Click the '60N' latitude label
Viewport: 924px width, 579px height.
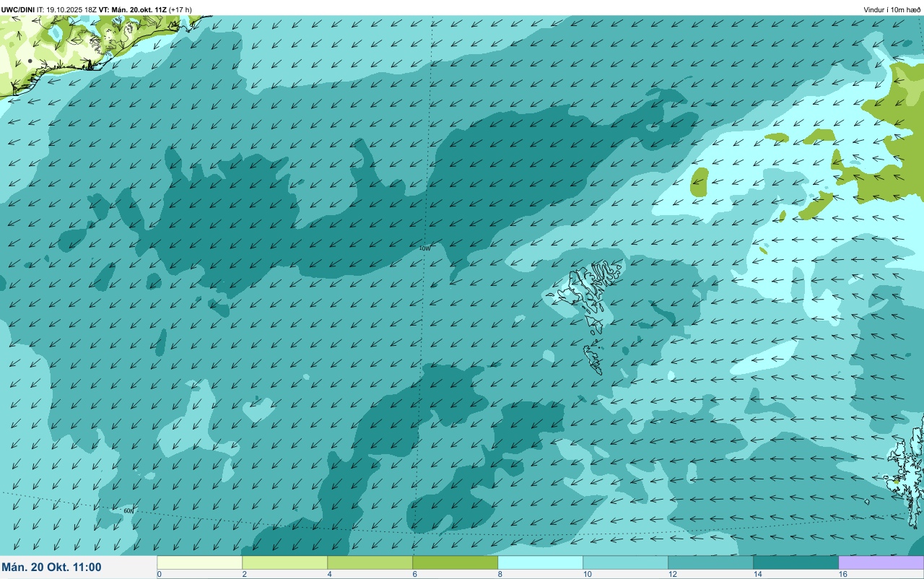tap(128, 510)
